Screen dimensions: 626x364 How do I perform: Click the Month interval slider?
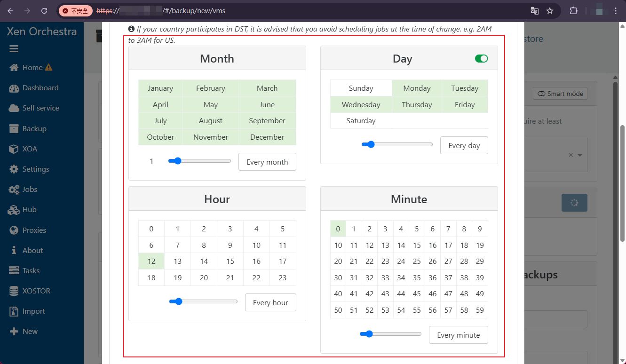(x=199, y=161)
